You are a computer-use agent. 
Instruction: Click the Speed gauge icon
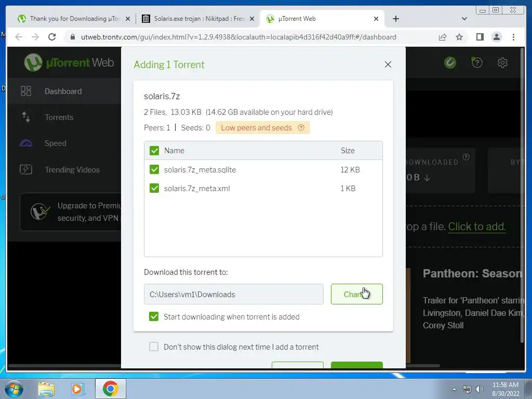[x=26, y=143]
